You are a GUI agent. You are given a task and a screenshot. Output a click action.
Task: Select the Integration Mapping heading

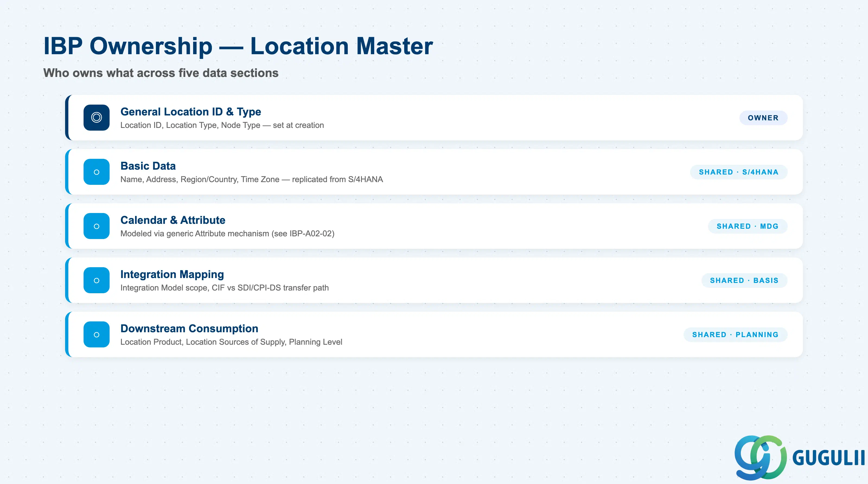[x=172, y=274]
